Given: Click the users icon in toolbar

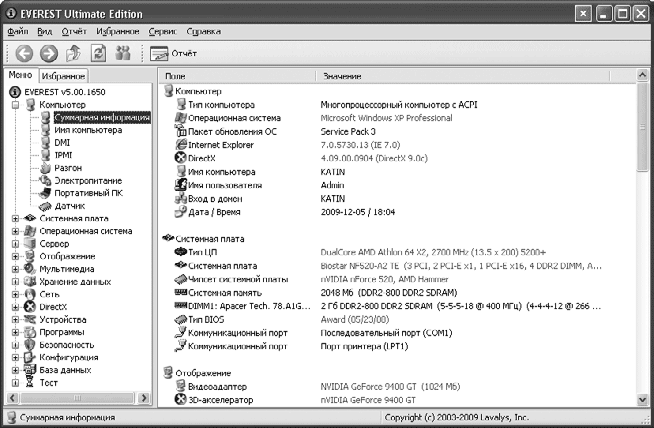Looking at the screenshot, I should (124, 53).
